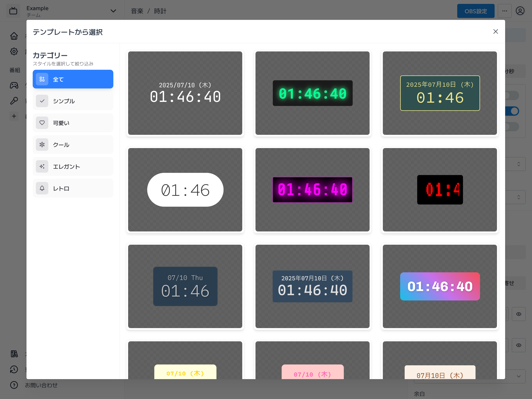Choose the rainbow gradient clock template
The width and height of the screenshot is (532, 399).
pos(440,286)
